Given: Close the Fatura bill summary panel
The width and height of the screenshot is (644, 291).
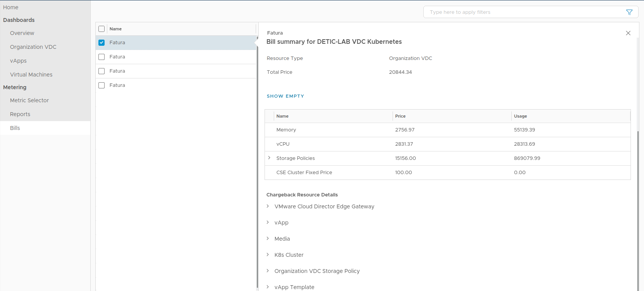Looking at the screenshot, I should [x=628, y=33].
